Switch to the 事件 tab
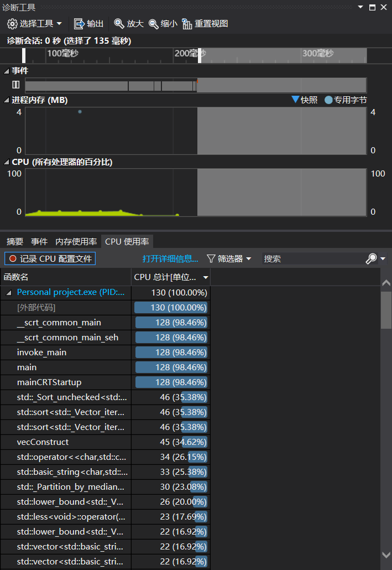This screenshot has width=392, height=570. click(x=39, y=241)
